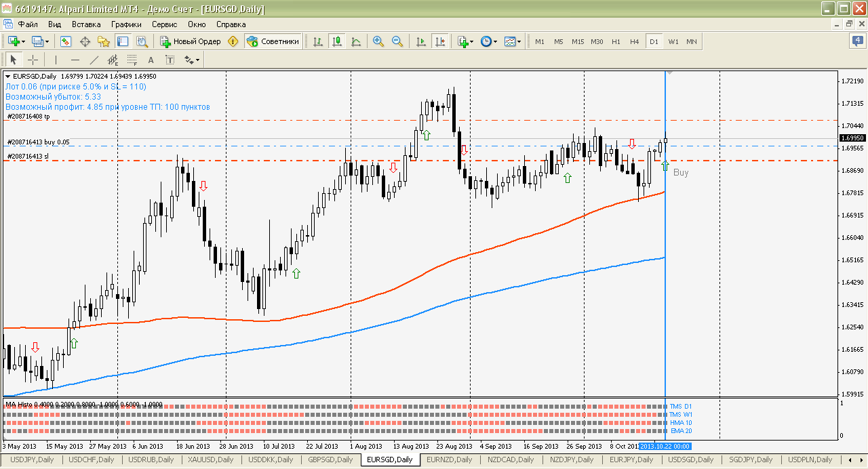
Task: Switch timeframe to M15
Action: (x=578, y=41)
